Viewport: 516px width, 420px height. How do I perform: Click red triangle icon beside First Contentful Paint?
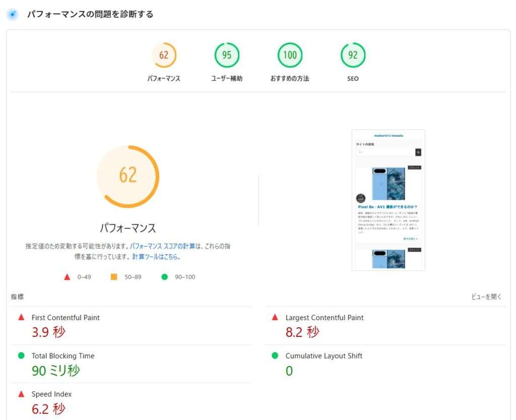click(21, 318)
